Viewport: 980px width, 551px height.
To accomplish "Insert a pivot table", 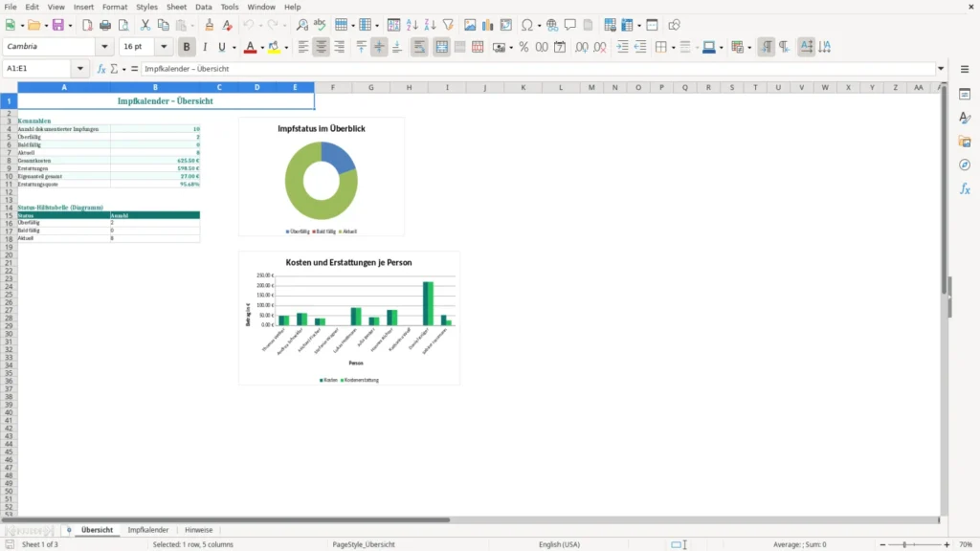I will [505, 25].
